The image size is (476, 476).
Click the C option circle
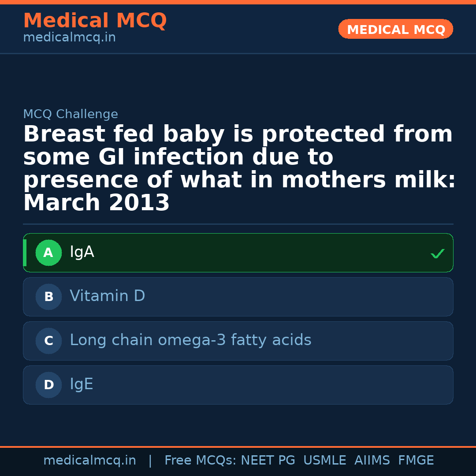point(48,341)
